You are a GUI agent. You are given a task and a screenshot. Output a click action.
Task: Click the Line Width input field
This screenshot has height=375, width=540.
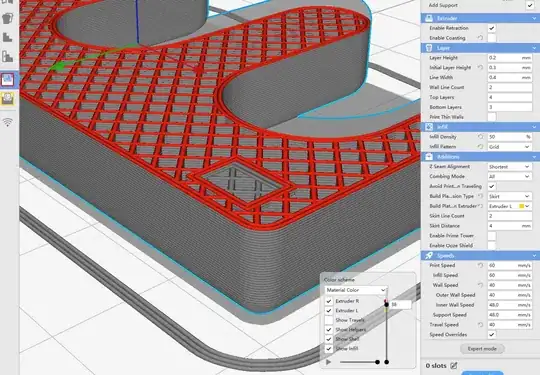tap(510, 77)
